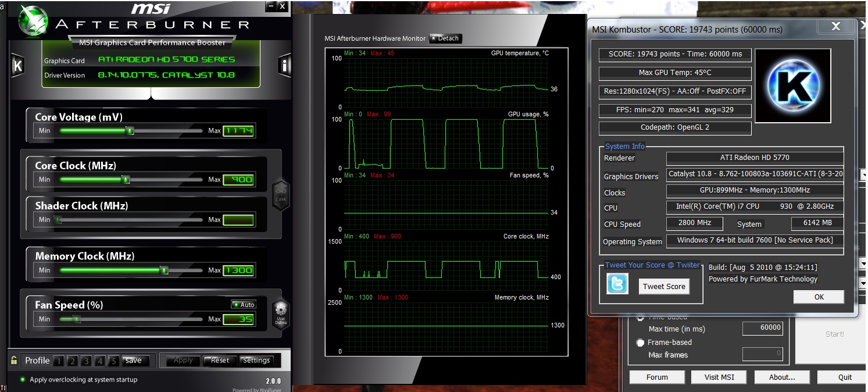Click the Shader Clock slider handle
This screenshot has width=868, height=392.
[58, 220]
